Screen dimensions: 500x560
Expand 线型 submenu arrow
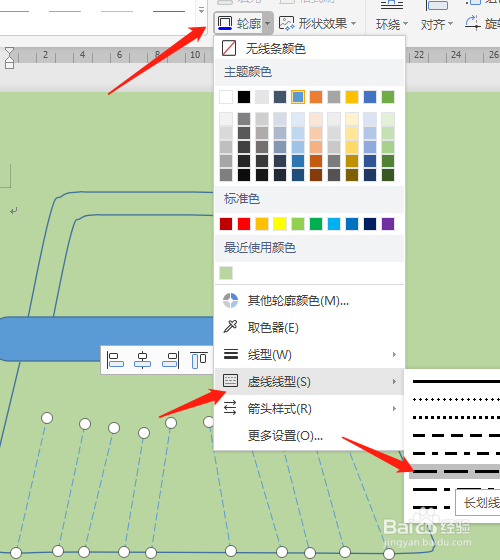tap(394, 355)
